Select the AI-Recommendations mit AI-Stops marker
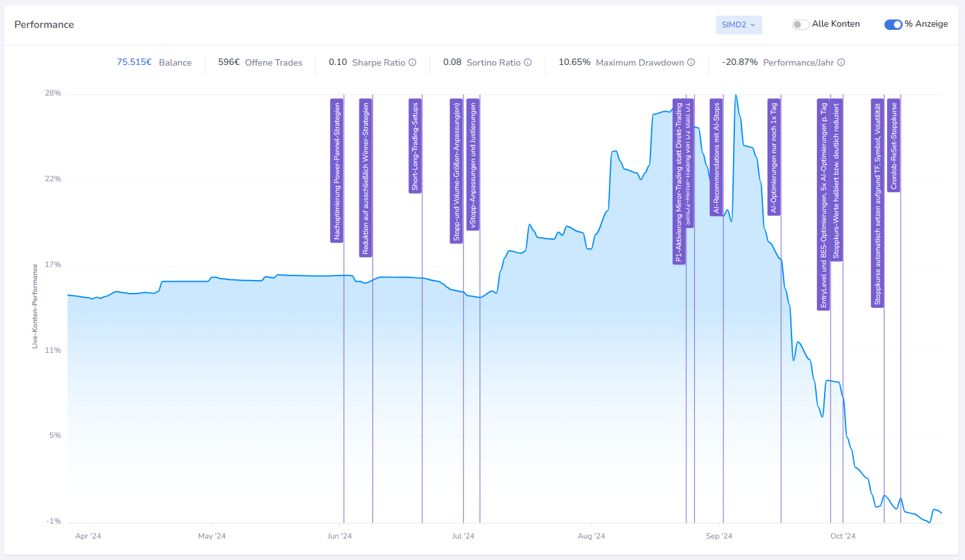 716,158
